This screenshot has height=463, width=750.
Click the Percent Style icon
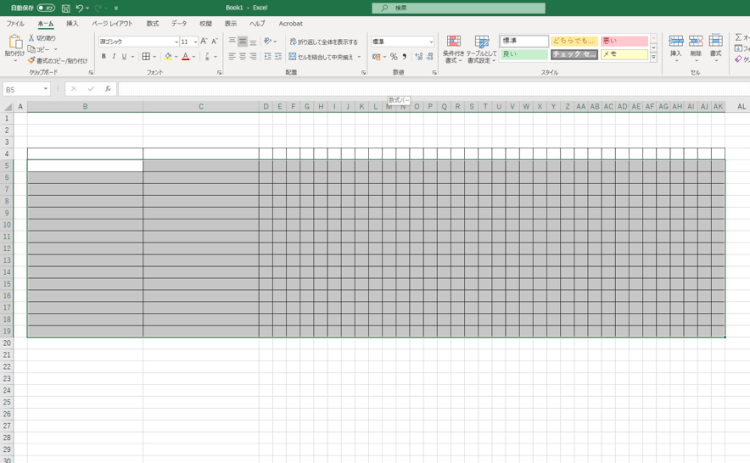point(393,57)
